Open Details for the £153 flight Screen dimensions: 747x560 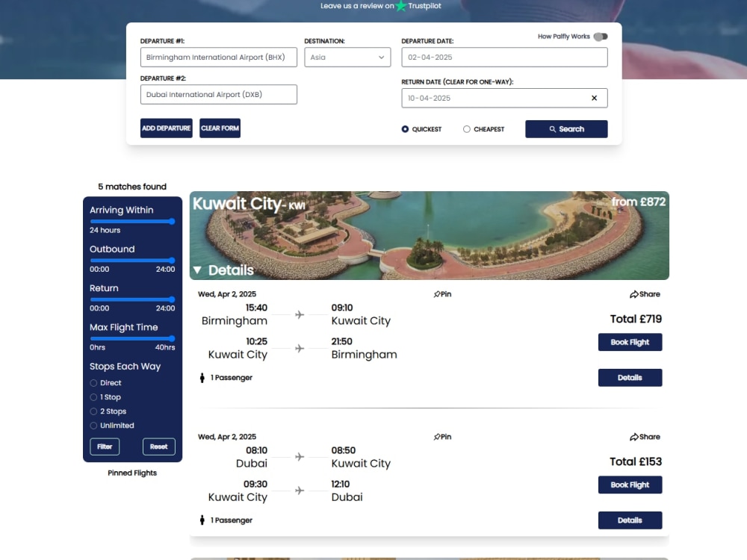[x=630, y=520]
